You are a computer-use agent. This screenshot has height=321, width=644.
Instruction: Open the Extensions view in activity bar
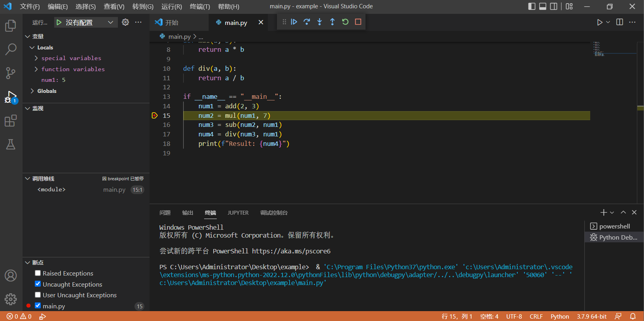pos(11,121)
